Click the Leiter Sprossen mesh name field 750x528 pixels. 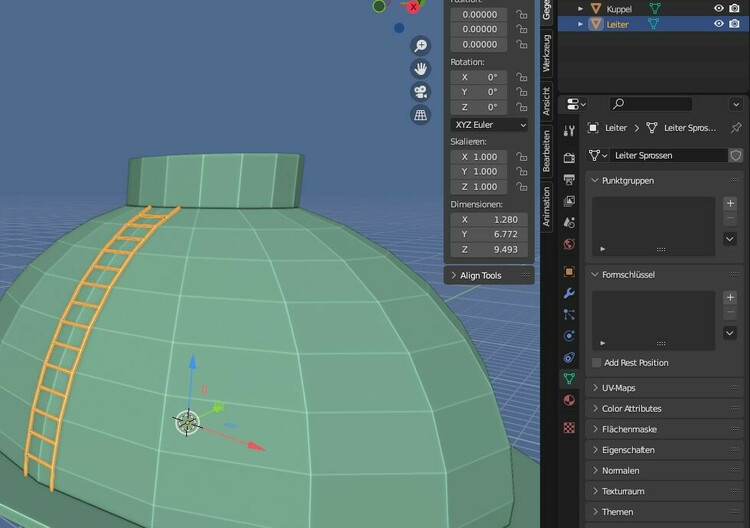pos(668,156)
